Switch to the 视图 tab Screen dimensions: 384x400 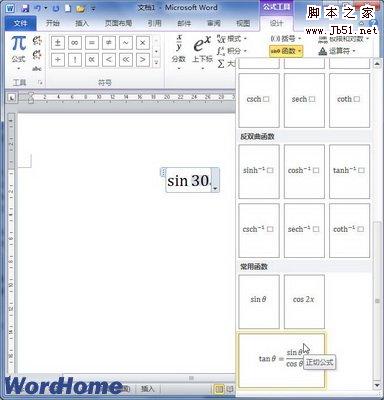click(x=243, y=23)
